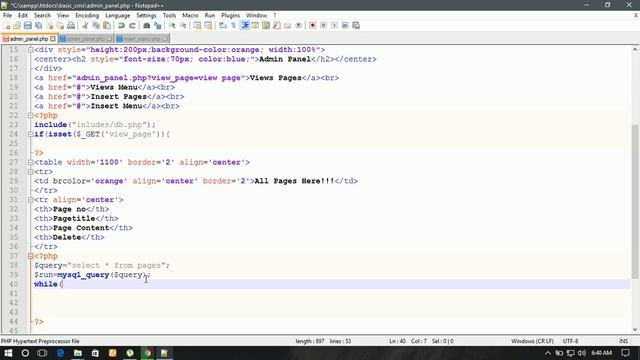Start macro recording with red record icon
640x360 pixels.
312,26
